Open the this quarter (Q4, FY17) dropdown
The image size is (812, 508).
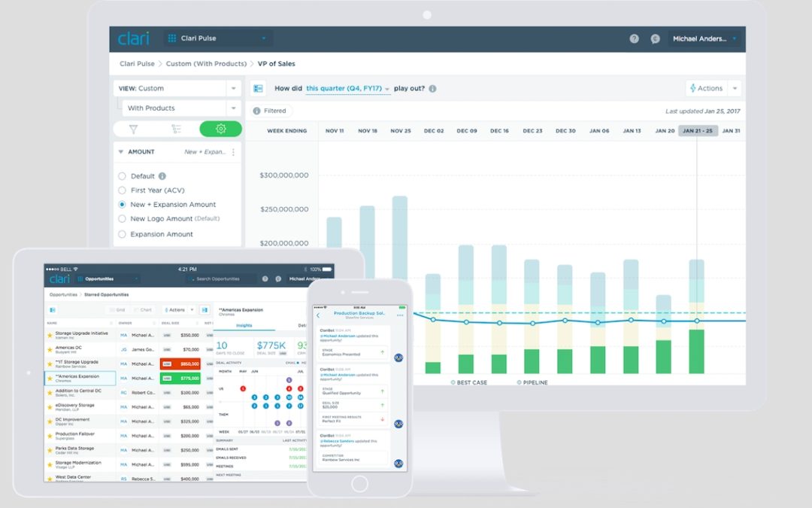347,89
